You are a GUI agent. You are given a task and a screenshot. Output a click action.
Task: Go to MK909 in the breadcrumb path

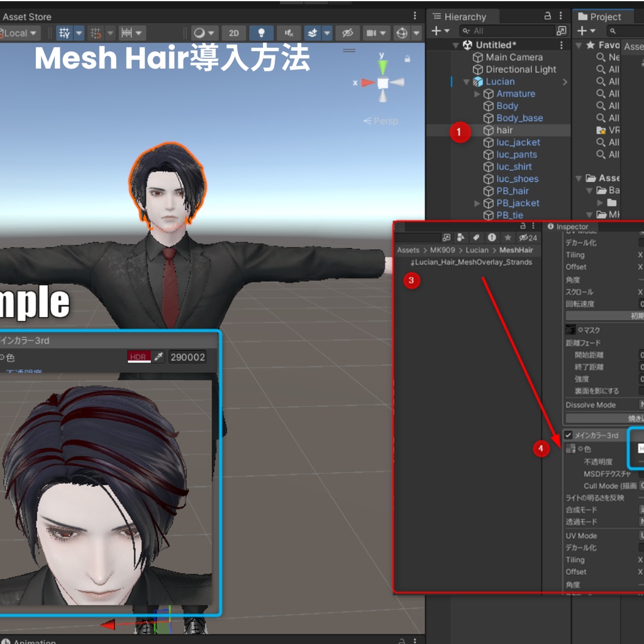442,250
